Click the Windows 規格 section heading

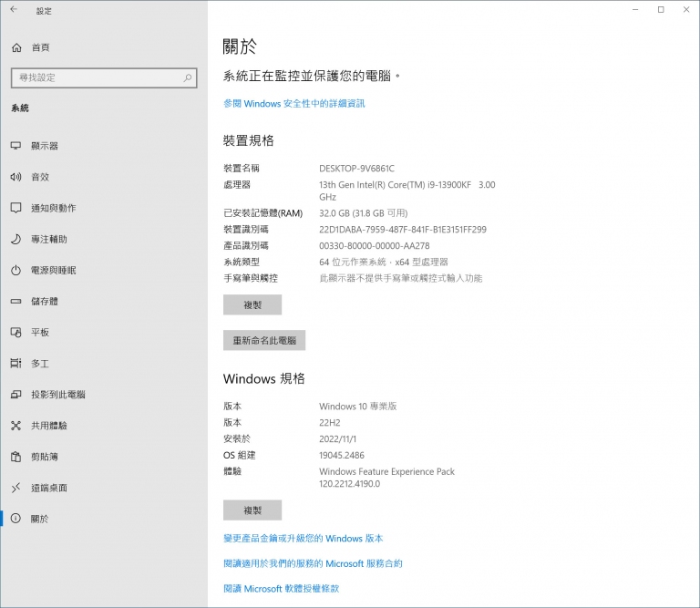click(x=264, y=378)
